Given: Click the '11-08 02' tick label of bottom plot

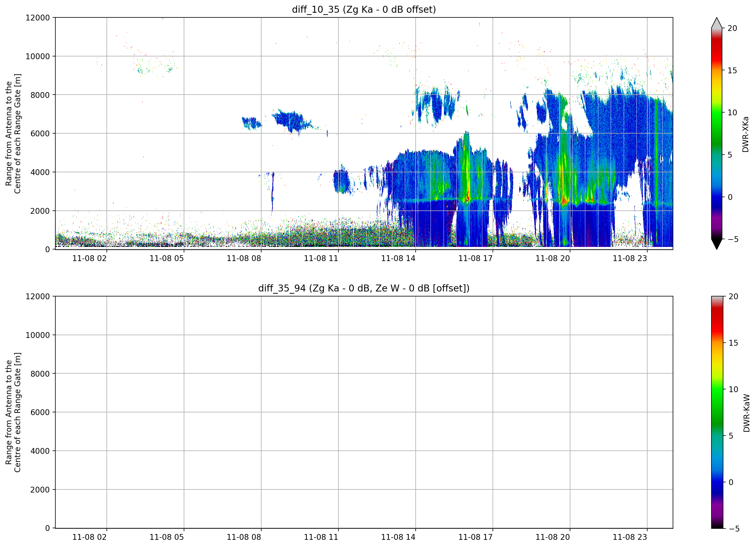Looking at the screenshot, I should click(x=89, y=537).
